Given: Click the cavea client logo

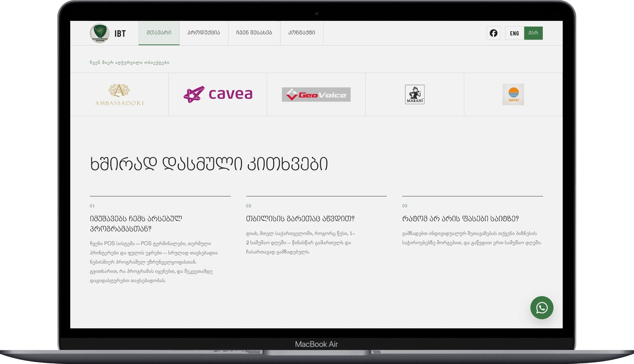Looking at the screenshot, I should (218, 94).
